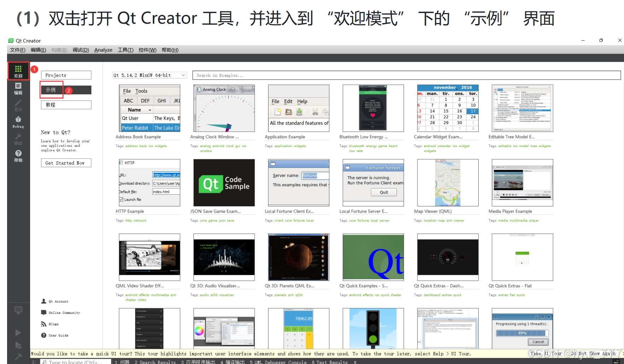
Task: Open the Local Fortune Server example thumbnail
Action: coord(374,183)
